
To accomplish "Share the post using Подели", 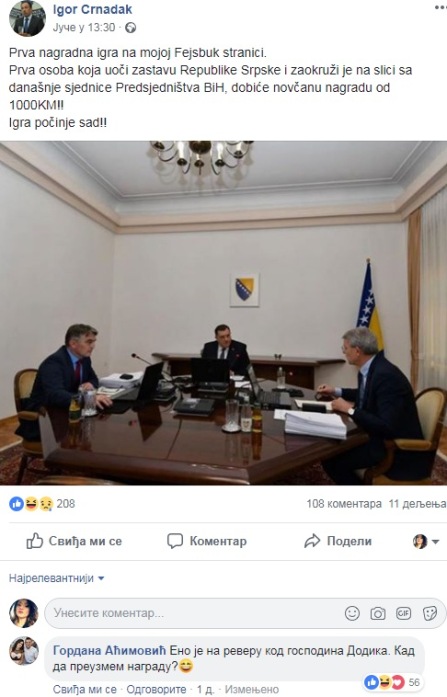I will (x=338, y=541).
